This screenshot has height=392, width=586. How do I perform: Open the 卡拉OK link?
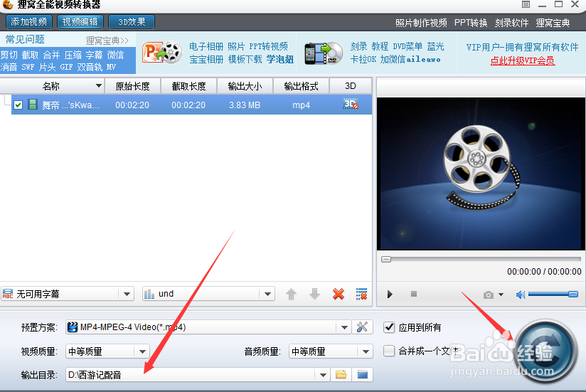coord(363,60)
